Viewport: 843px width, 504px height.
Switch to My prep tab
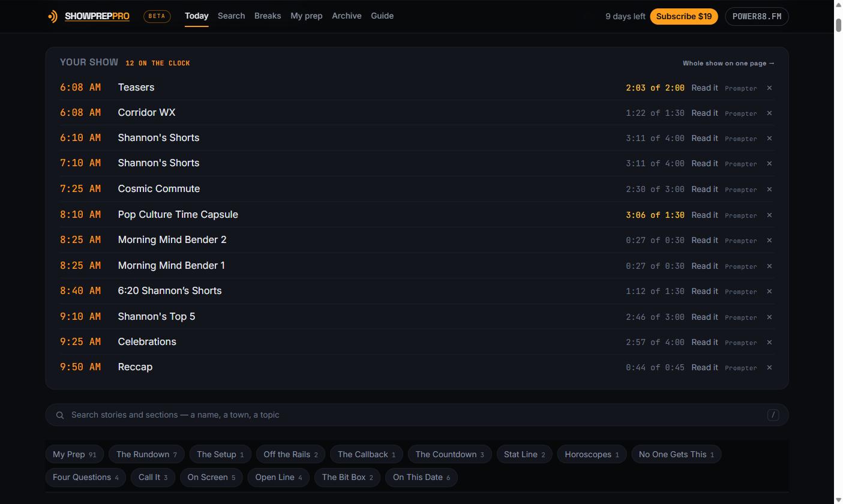pos(306,16)
